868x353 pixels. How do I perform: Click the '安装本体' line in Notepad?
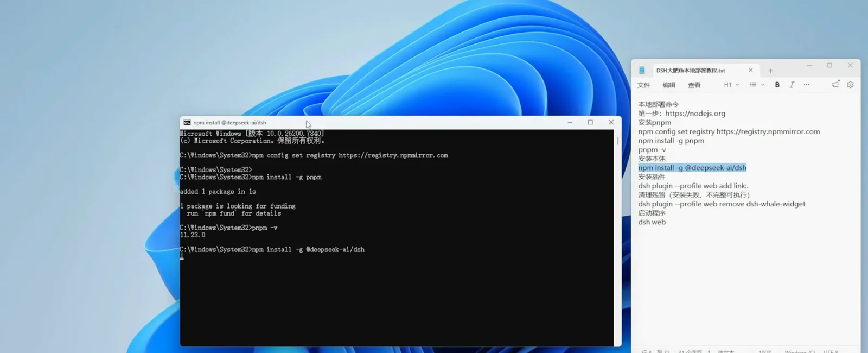click(x=652, y=159)
